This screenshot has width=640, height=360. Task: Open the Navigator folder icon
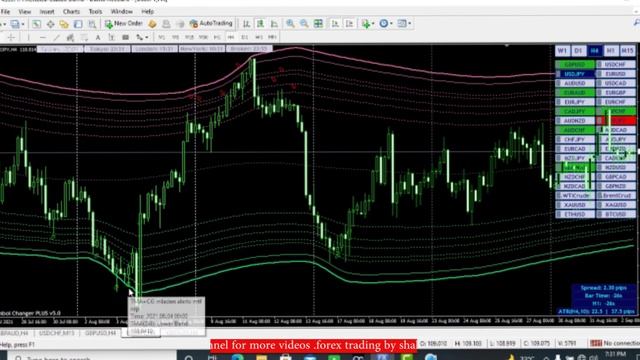click(64, 24)
